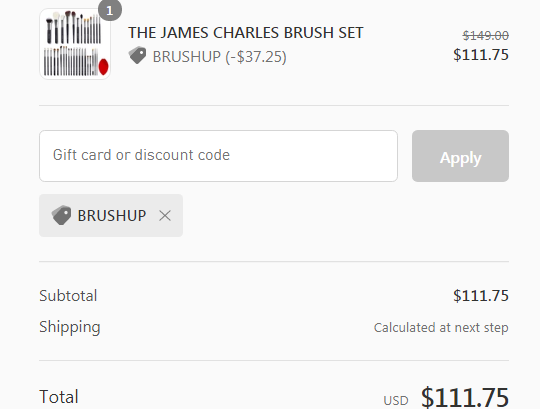Click the discounted $111.75 item price

pyautogui.click(x=481, y=55)
